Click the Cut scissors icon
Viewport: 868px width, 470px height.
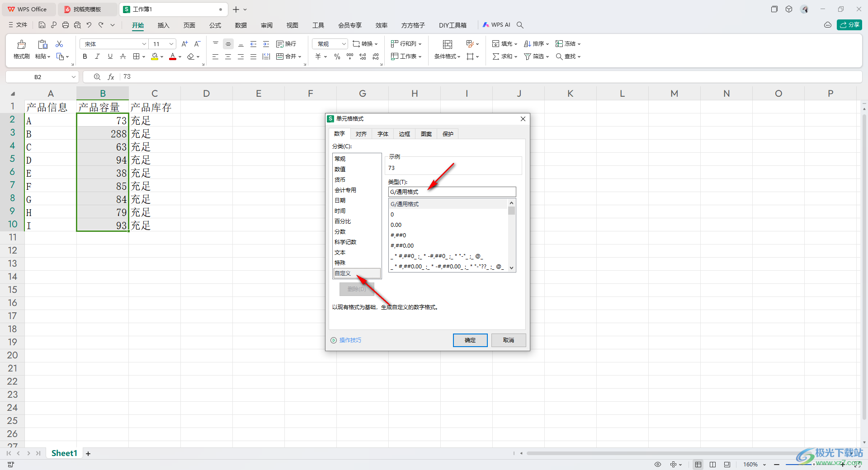(59, 44)
